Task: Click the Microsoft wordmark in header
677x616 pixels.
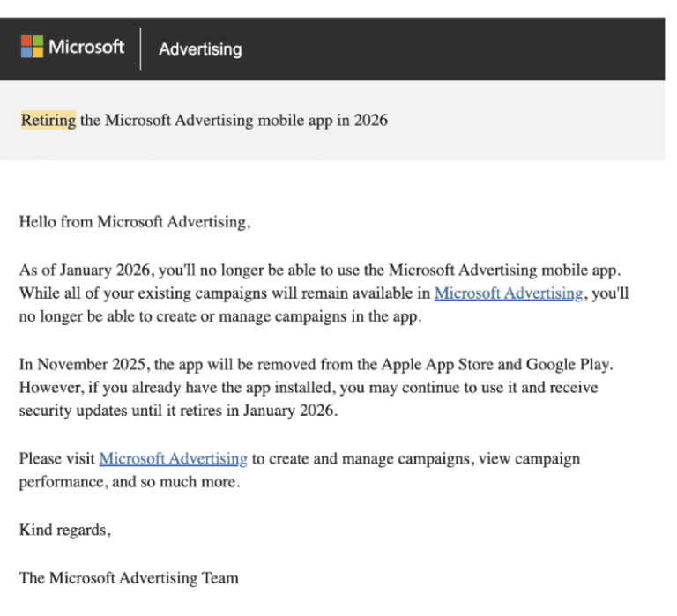Action: point(86,47)
